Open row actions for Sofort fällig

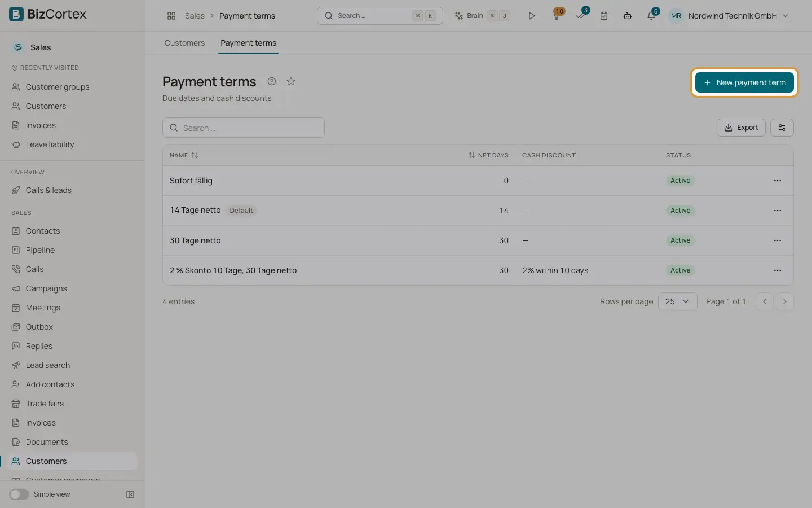point(778,181)
